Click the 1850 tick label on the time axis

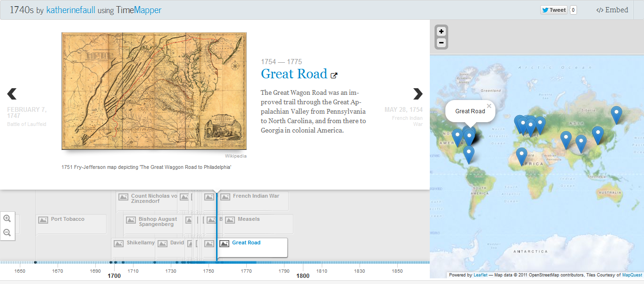[x=397, y=271]
